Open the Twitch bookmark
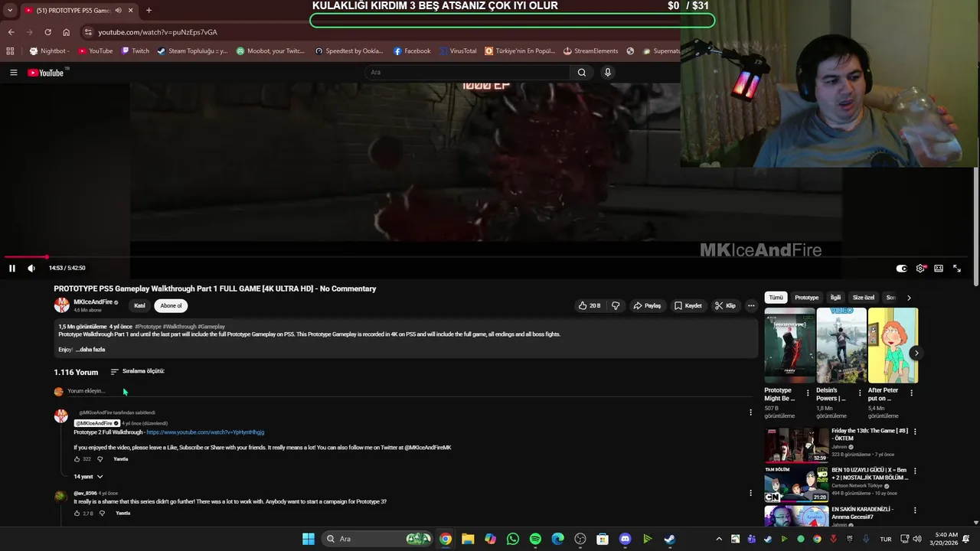This screenshot has height=551, width=980. pos(136,51)
